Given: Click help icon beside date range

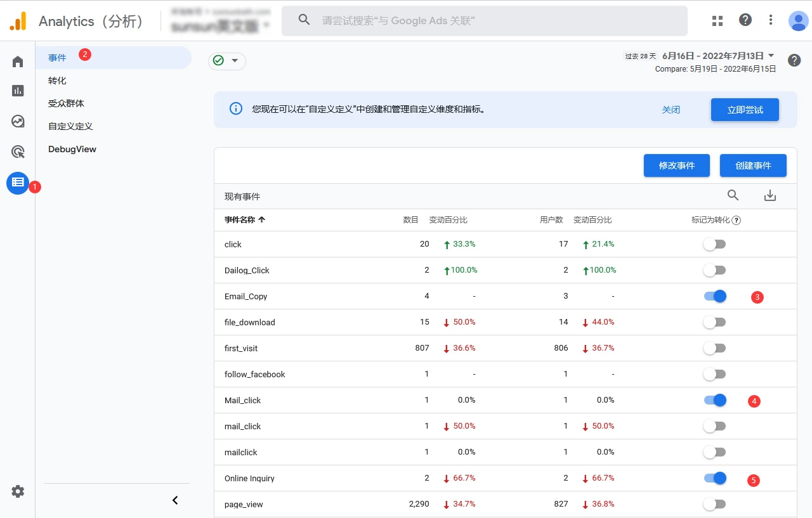Looking at the screenshot, I should (x=794, y=60).
